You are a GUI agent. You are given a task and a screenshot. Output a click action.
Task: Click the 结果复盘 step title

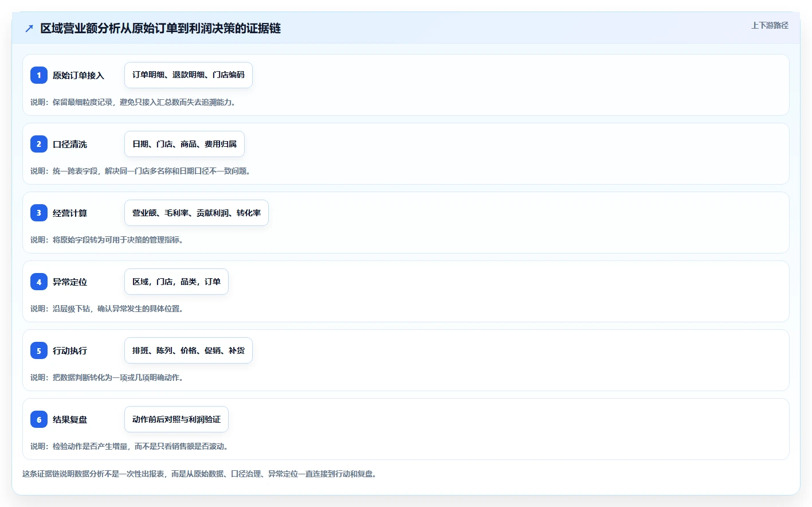[x=70, y=419]
